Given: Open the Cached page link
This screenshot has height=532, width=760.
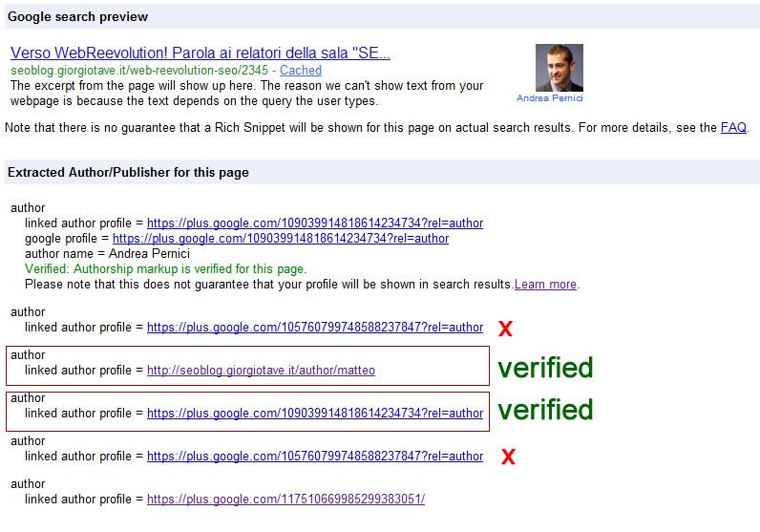Looking at the screenshot, I should click(x=301, y=71).
